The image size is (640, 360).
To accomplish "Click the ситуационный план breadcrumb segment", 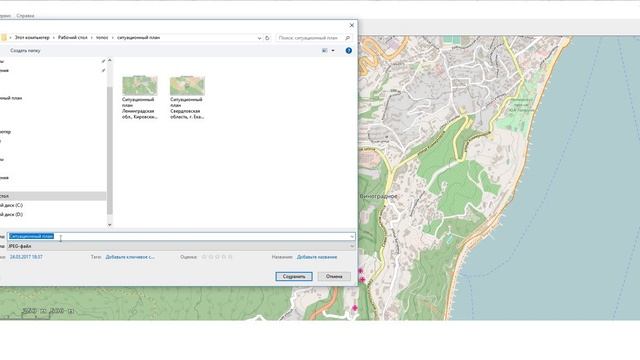I will [138, 38].
